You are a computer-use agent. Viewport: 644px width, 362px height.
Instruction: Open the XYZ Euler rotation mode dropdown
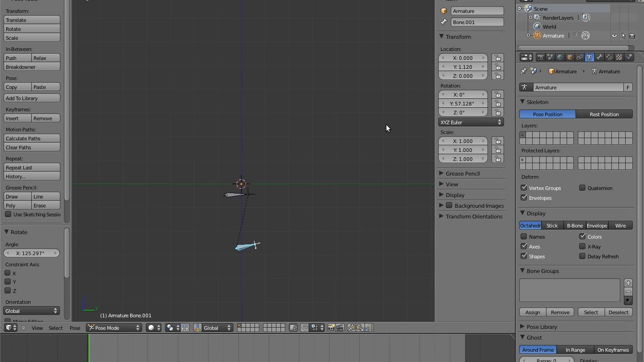click(471, 122)
